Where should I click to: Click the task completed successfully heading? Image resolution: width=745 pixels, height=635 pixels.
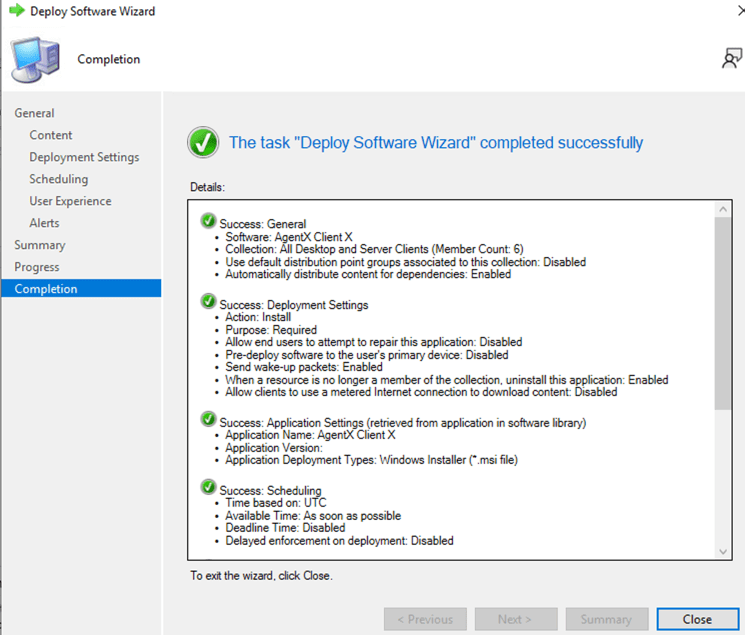(x=436, y=143)
